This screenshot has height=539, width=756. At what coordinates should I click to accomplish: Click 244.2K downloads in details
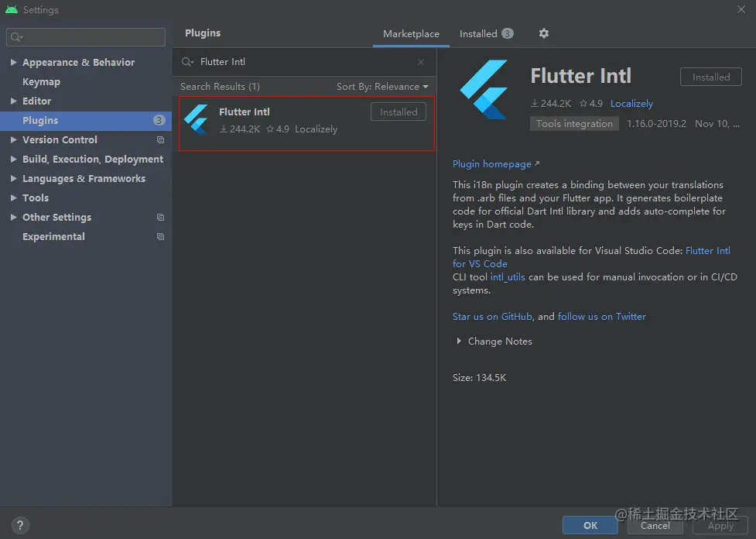pos(551,103)
